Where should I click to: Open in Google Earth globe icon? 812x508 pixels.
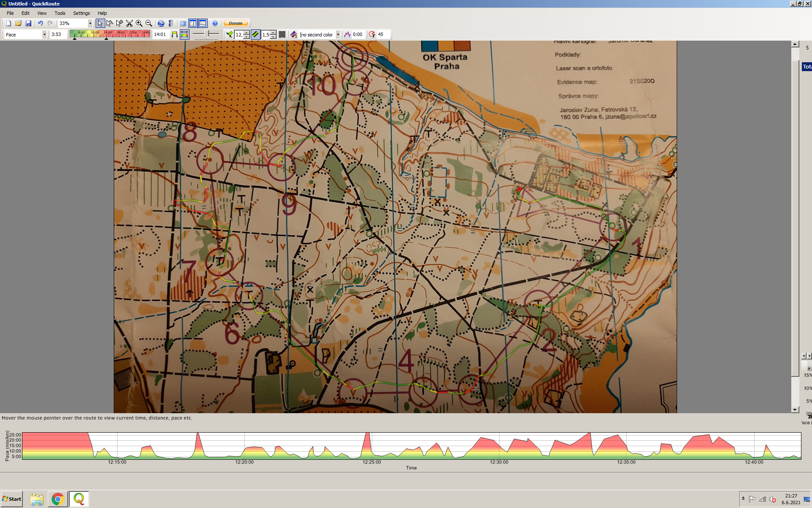pyautogui.click(x=161, y=23)
